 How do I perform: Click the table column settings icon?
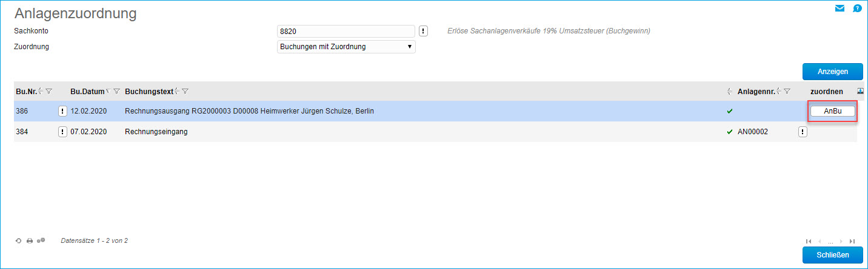tap(861, 91)
